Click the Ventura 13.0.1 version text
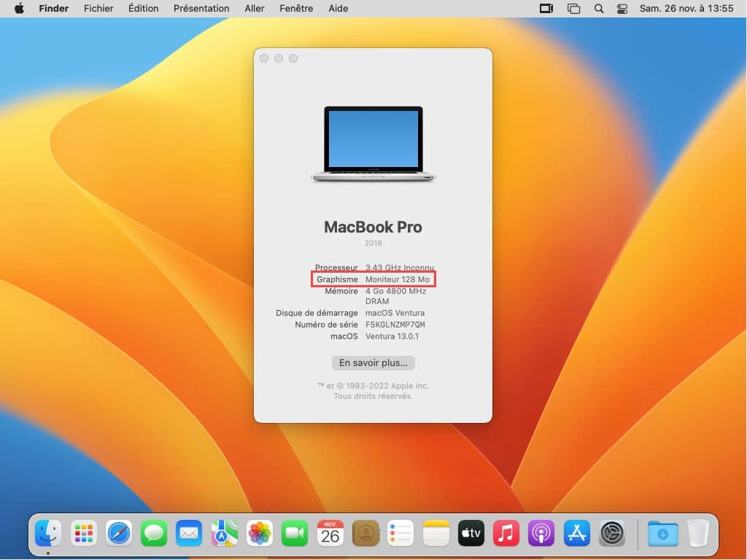747x560 pixels. 392,336
